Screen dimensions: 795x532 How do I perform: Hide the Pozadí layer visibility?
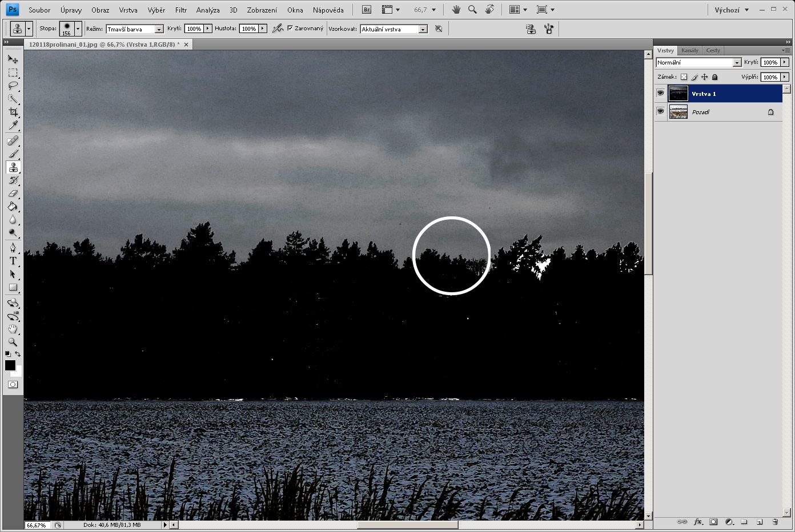(661, 112)
